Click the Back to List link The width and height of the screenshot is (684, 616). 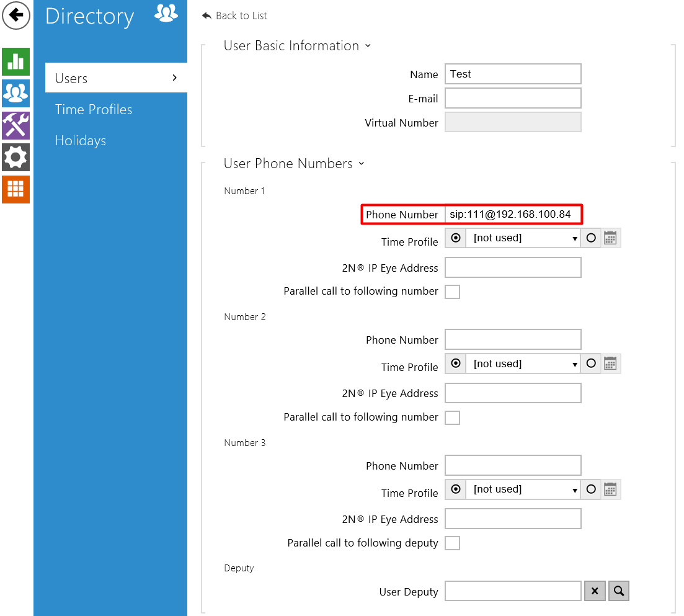[x=235, y=16]
